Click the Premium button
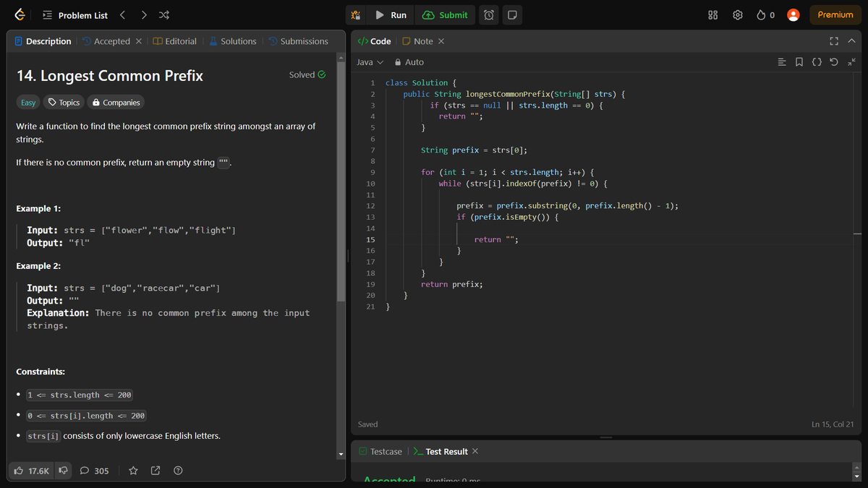This screenshot has height=488, width=868. coord(835,15)
